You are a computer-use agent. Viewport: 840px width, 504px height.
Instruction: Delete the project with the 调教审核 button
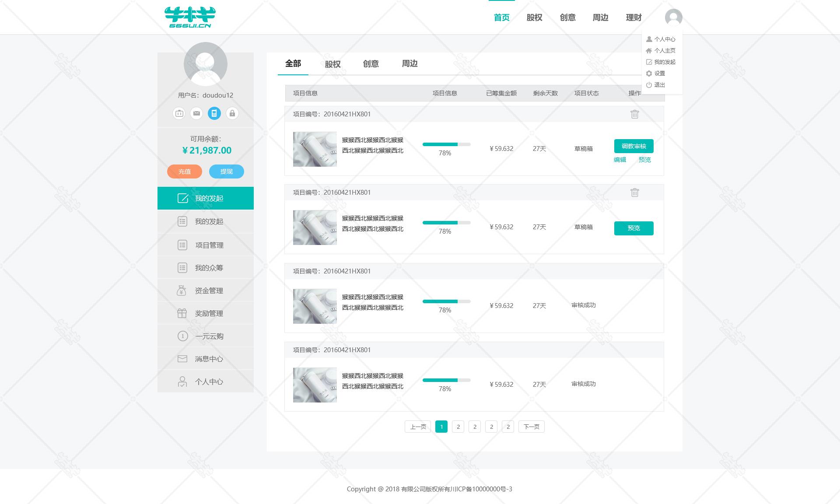click(x=634, y=114)
